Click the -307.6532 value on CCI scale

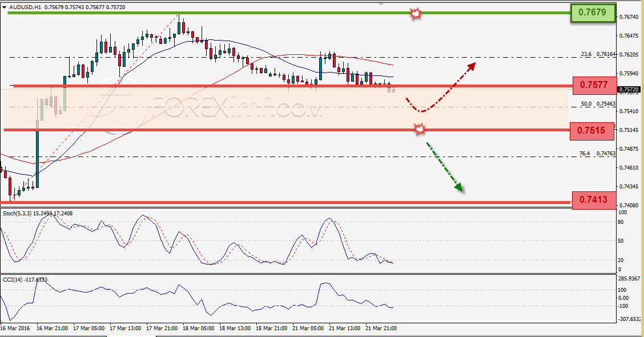tap(629, 319)
